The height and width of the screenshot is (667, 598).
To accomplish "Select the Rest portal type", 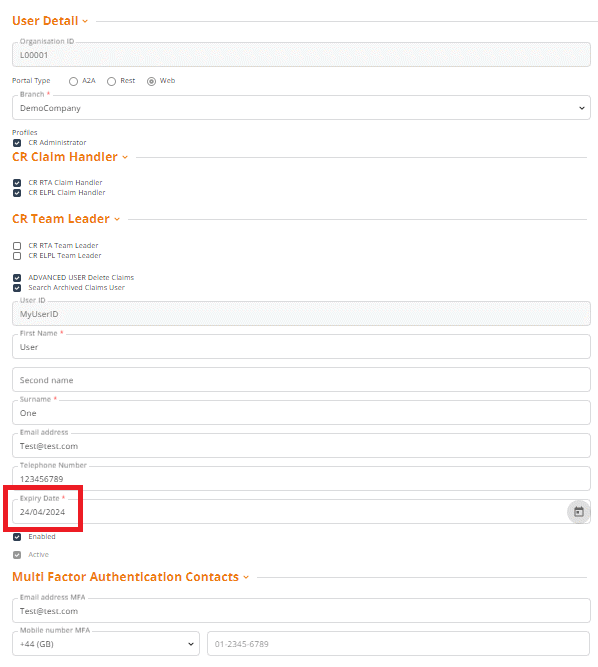I will pyautogui.click(x=111, y=81).
